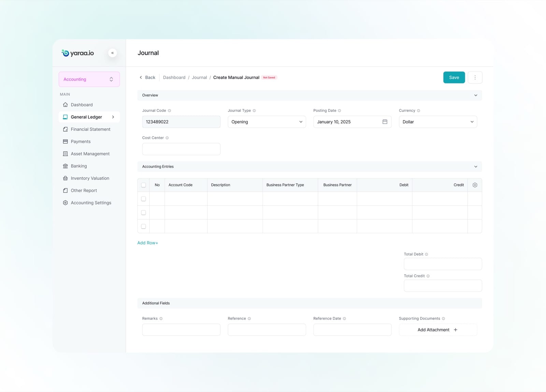Click the Posting Date info icon

pyautogui.click(x=340, y=111)
